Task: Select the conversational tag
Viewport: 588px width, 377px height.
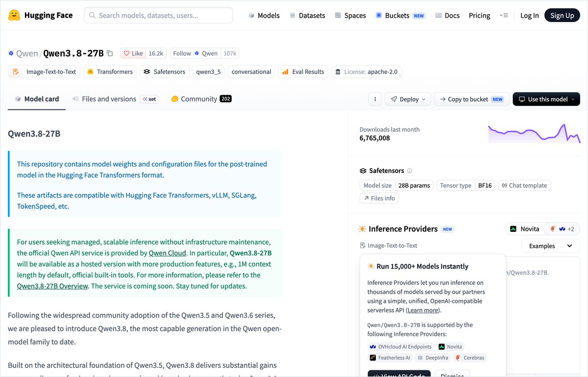Action: [251, 72]
